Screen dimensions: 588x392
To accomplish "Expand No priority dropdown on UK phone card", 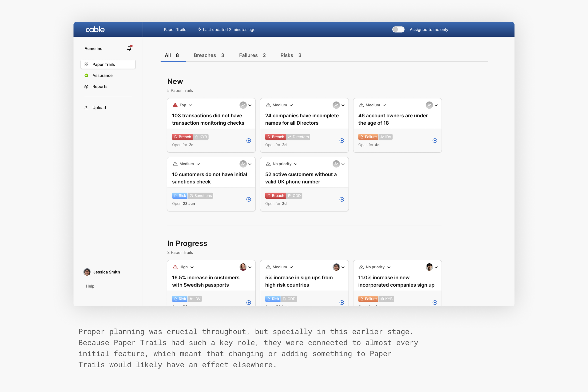I will point(296,164).
